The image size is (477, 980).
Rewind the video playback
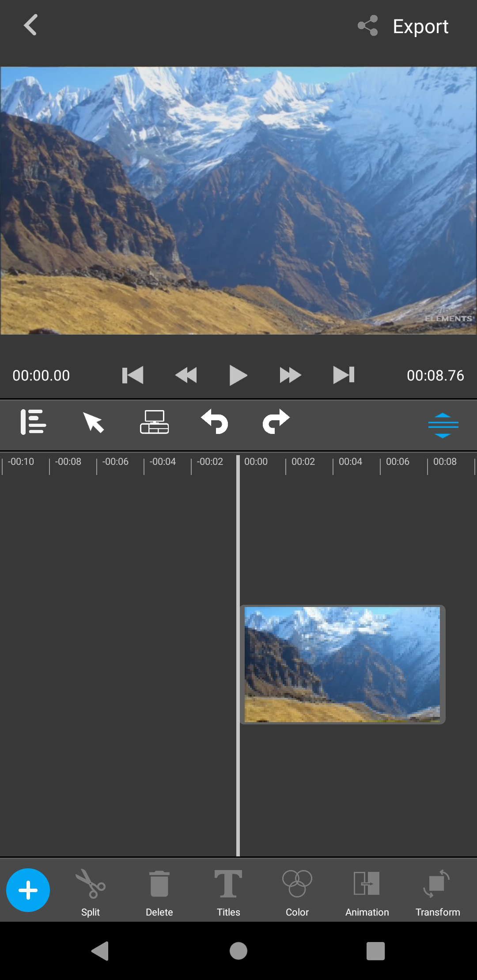pos(186,375)
